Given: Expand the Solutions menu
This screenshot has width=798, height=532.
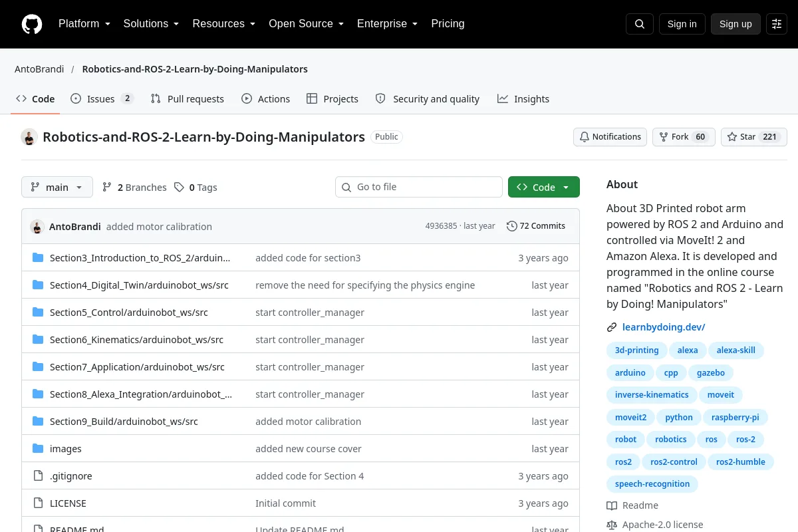Looking at the screenshot, I should coord(151,24).
